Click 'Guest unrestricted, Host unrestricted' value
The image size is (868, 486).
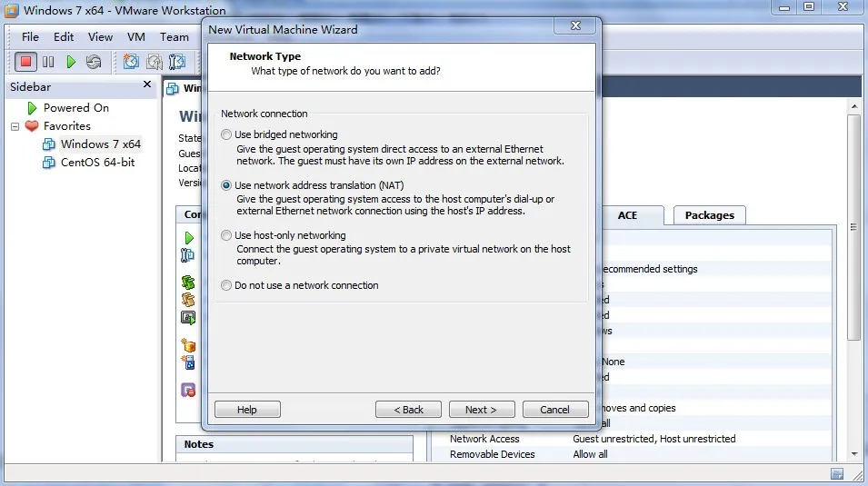point(654,439)
